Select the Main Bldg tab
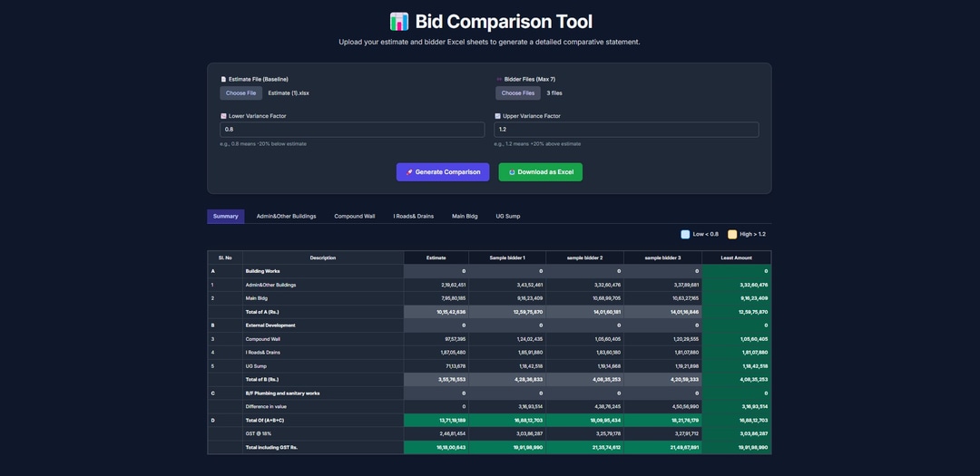Viewport: 980px width, 476px height. coord(465,216)
